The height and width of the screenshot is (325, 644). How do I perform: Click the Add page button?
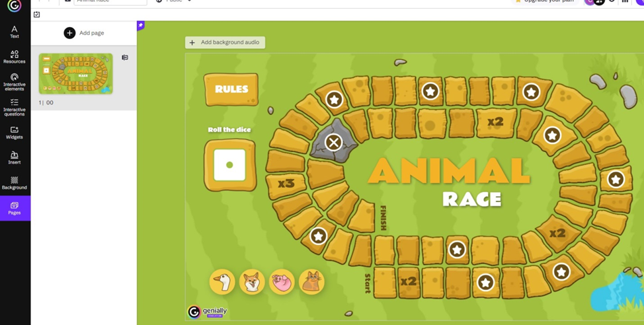[84, 33]
